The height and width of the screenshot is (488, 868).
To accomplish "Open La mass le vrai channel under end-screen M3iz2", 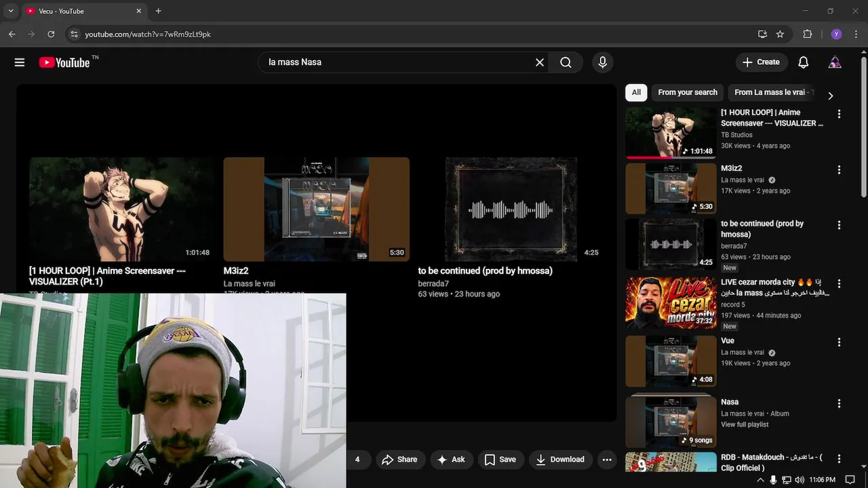I will coord(250,284).
